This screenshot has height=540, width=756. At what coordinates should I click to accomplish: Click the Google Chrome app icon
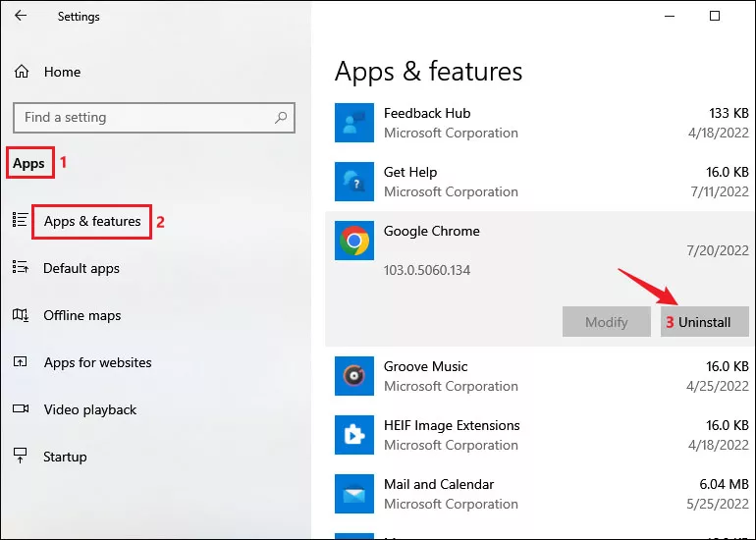click(354, 241)
